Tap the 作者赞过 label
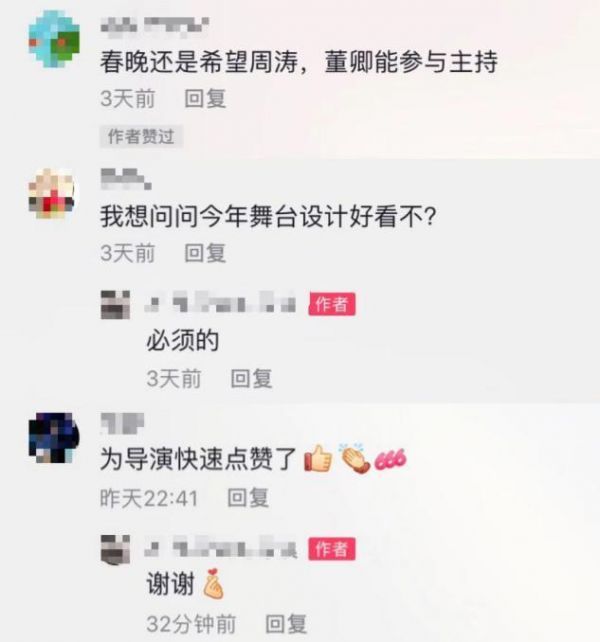 [x=141, y=136]
